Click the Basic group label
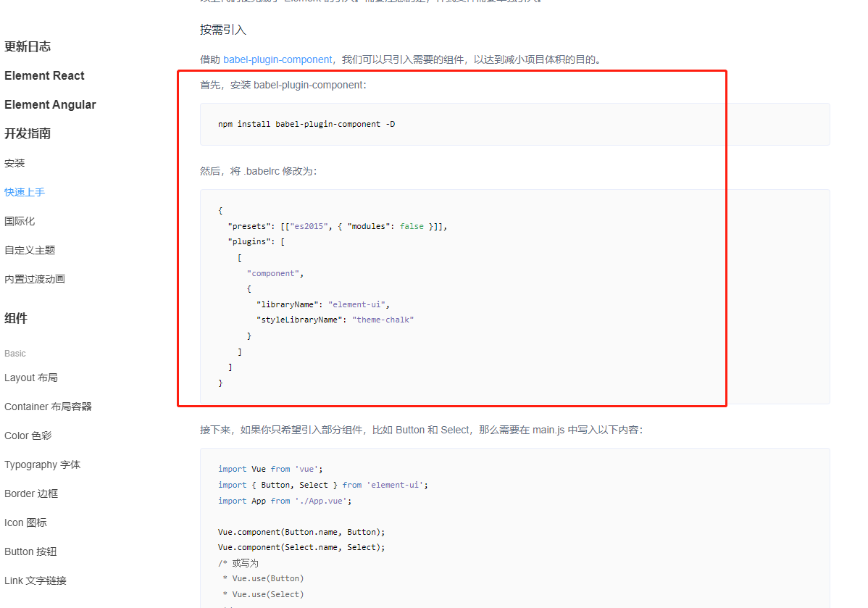This screenshot has width=868, height=608. tap(15, 354)
